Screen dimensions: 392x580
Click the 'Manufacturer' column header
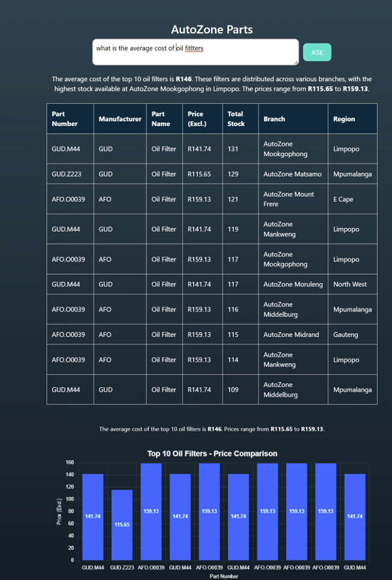click(x=120, y=119)
